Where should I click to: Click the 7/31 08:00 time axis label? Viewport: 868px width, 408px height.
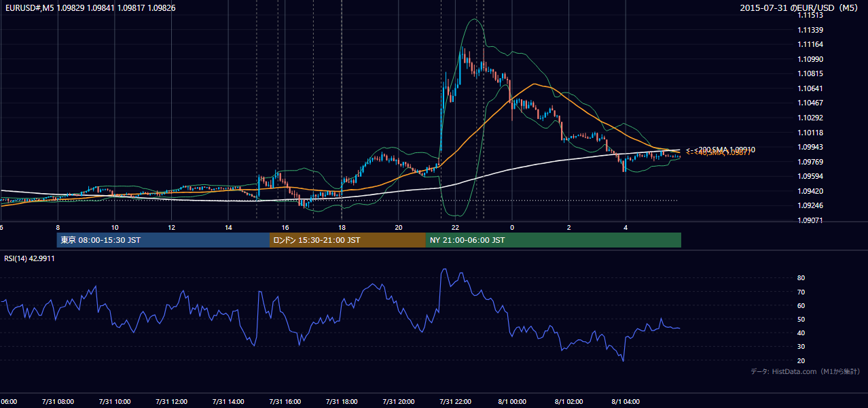coord(58,402)
